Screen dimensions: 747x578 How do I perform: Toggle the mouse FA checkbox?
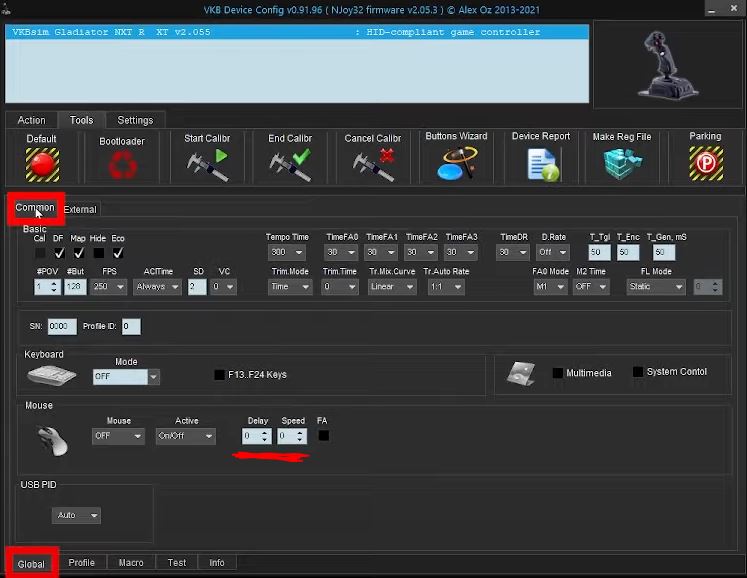(x=323, y=436)
